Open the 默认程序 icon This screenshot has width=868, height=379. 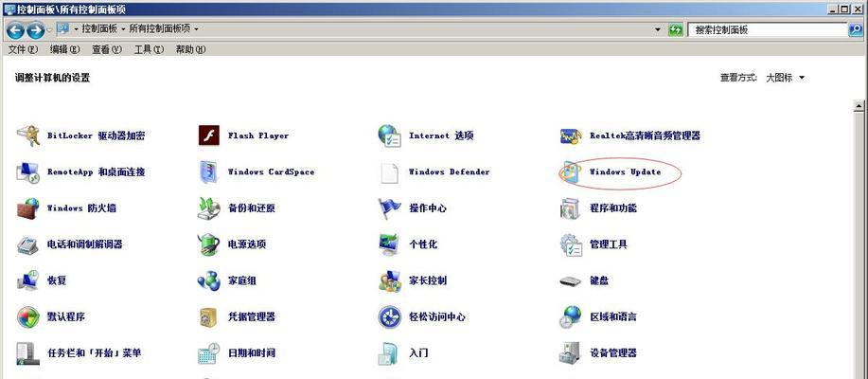click(27, 317)
